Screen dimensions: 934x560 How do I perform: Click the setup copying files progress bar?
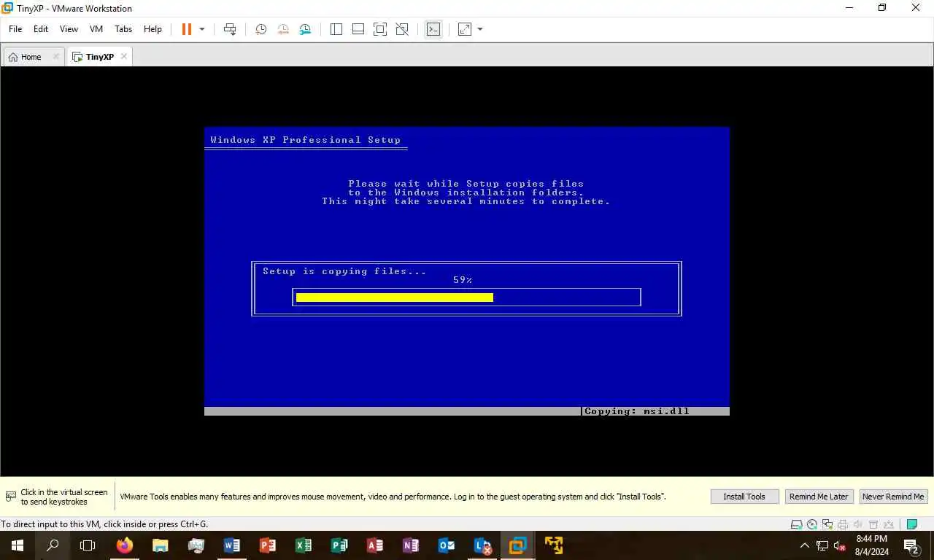pos(466,297)
